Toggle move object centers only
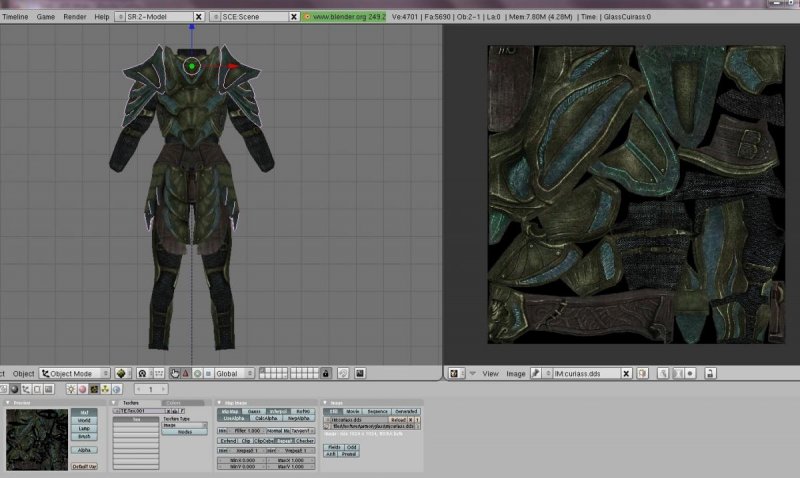The image size is (800, 478). (x=159, y=373)
